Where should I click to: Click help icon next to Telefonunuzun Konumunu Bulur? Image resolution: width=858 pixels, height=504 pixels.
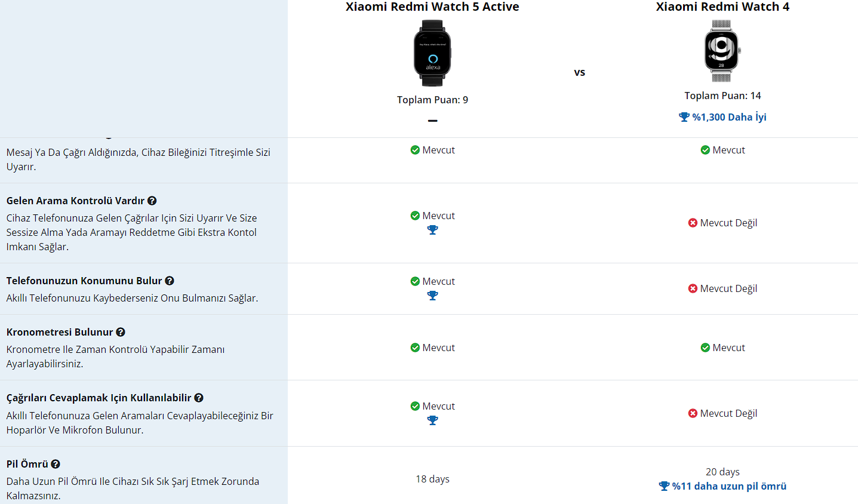pos(170,281)
